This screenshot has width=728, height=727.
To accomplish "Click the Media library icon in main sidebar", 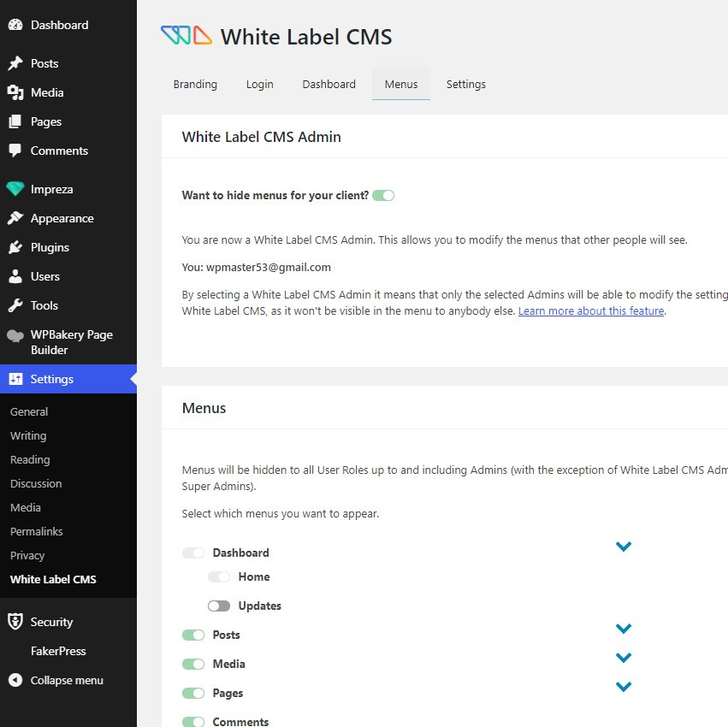I will point(15,92).
